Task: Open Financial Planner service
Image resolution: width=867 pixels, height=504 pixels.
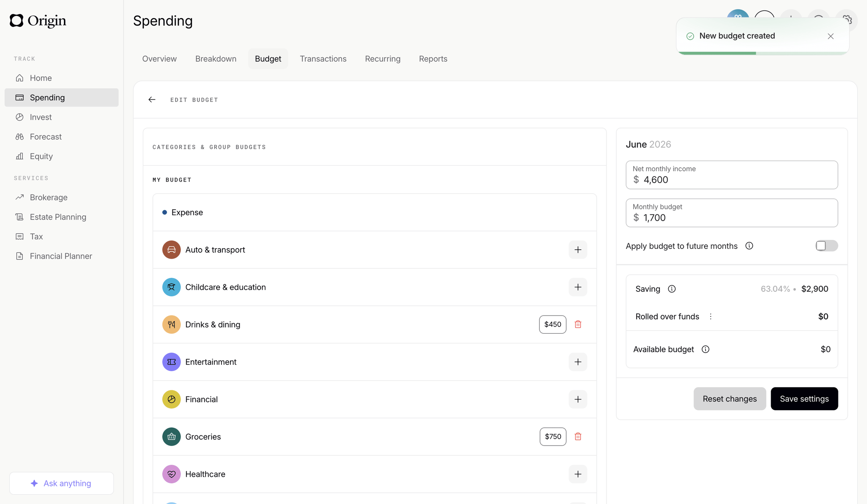Action: [61, 256]
